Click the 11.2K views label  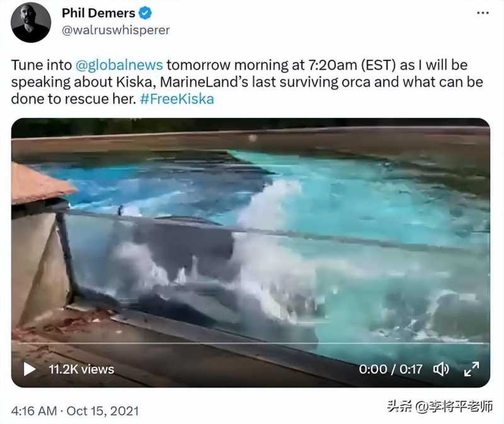tap(82, 369)
